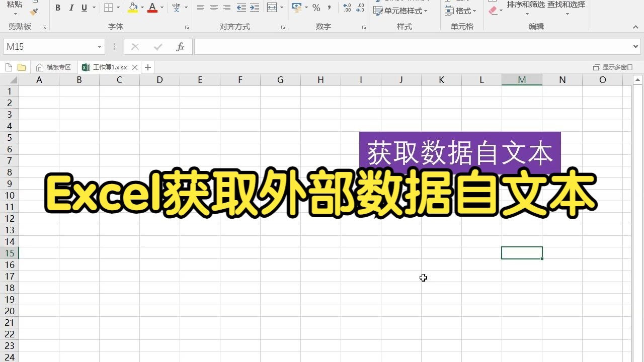Viewport: 644px width, 362px height.
Task: Click the Comma Style number format icon
Action: tap(329, 8)
